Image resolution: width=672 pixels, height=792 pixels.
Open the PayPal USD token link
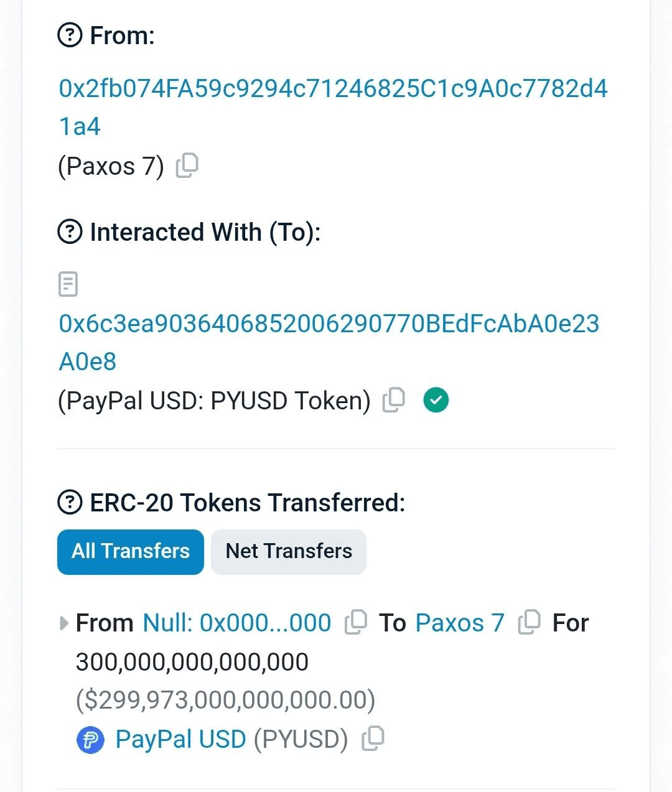coord(180,740)
